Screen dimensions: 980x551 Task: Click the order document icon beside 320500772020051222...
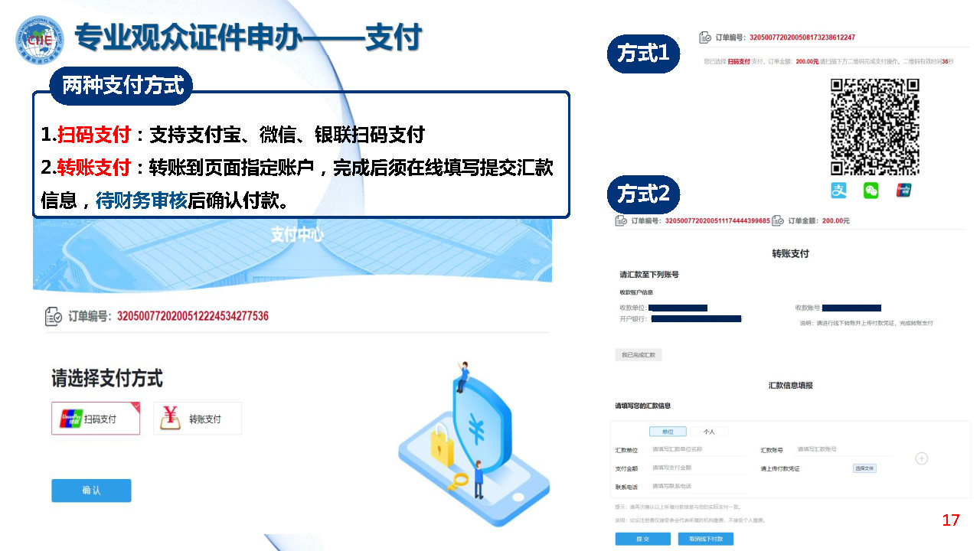coord(54,316)
